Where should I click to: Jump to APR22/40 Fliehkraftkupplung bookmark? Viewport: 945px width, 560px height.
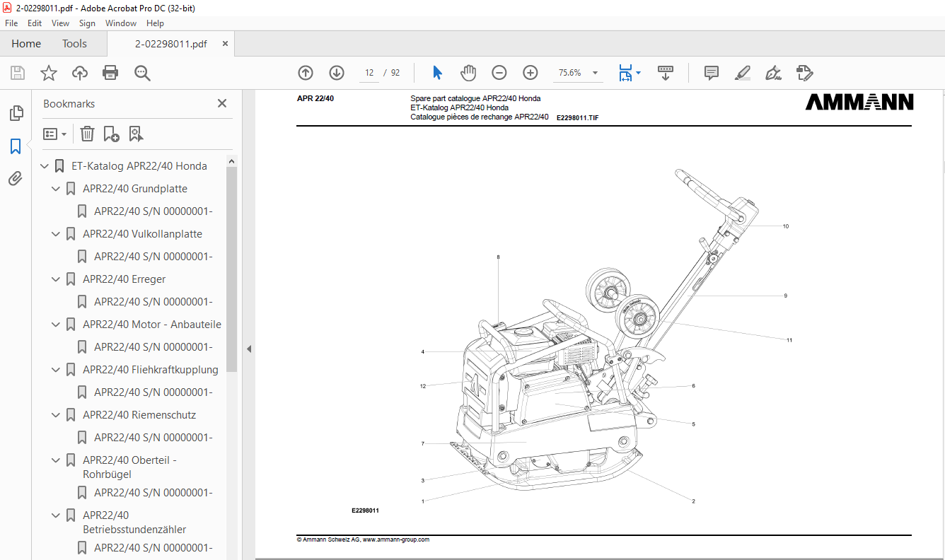click(151, 371)
